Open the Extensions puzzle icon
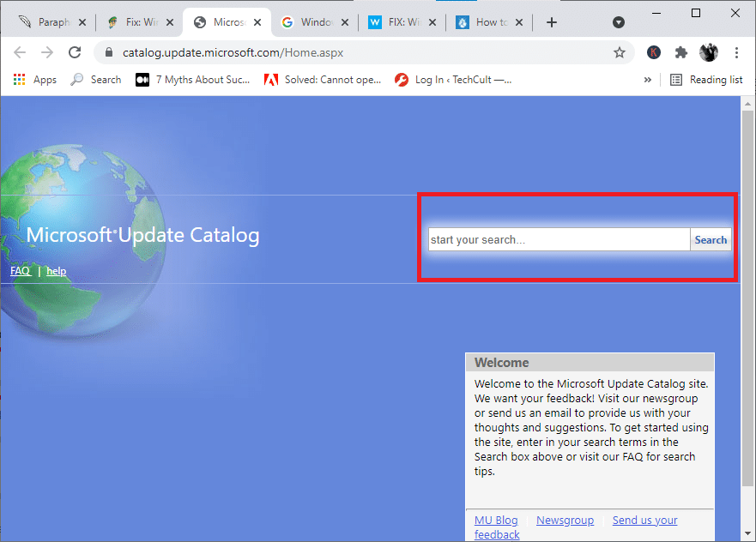Image resolution: width=756 pixels, height=542 pixels. pyautogui.click(x=681, y=52)
